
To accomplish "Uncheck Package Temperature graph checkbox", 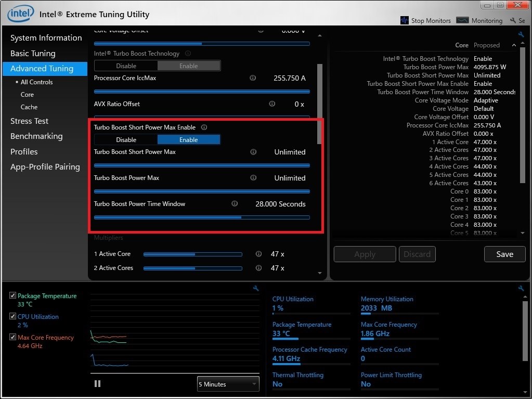I will click(12, 295).
